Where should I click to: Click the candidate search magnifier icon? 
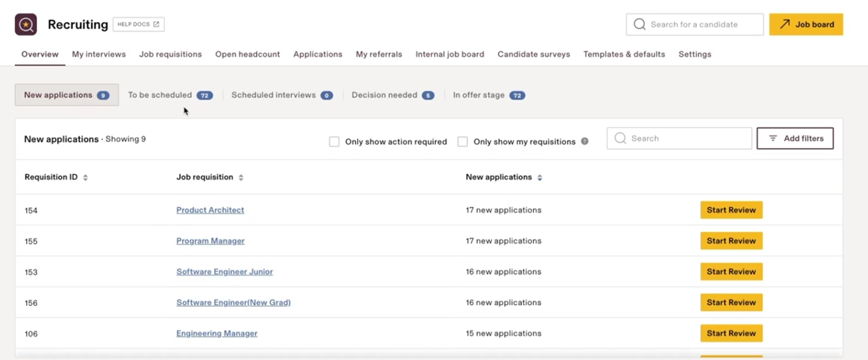coord(639,25)
